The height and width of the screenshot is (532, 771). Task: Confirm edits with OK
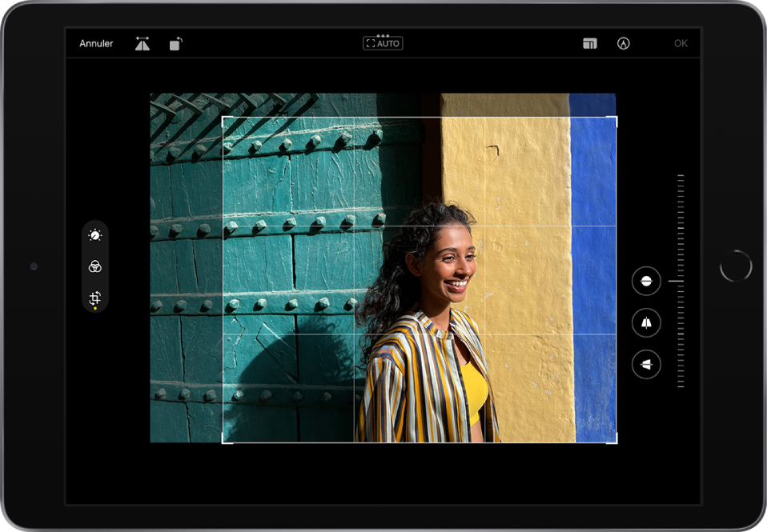click(681, 43)
